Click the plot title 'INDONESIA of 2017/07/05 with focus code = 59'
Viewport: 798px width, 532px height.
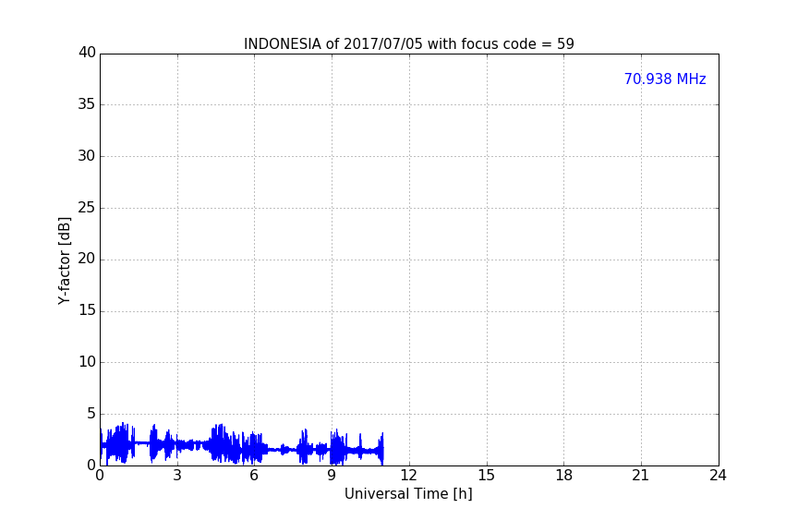[x=408, y=43]
